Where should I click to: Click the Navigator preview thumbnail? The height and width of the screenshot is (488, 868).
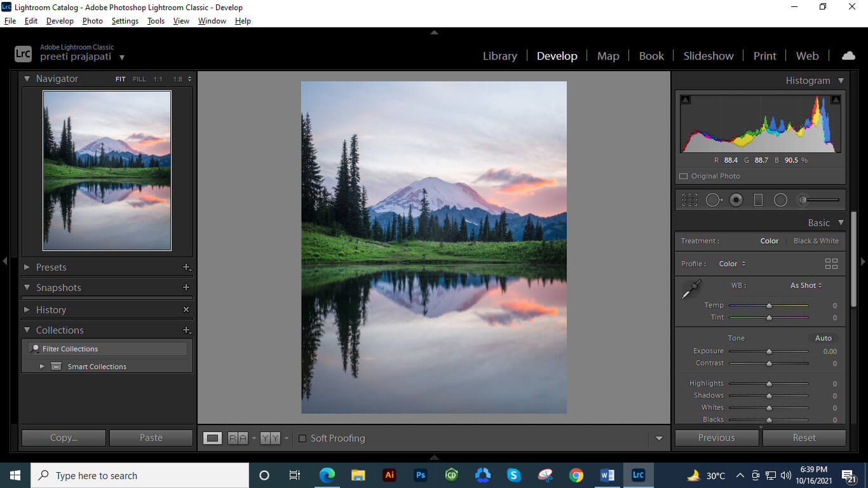(x=107, y=170)
